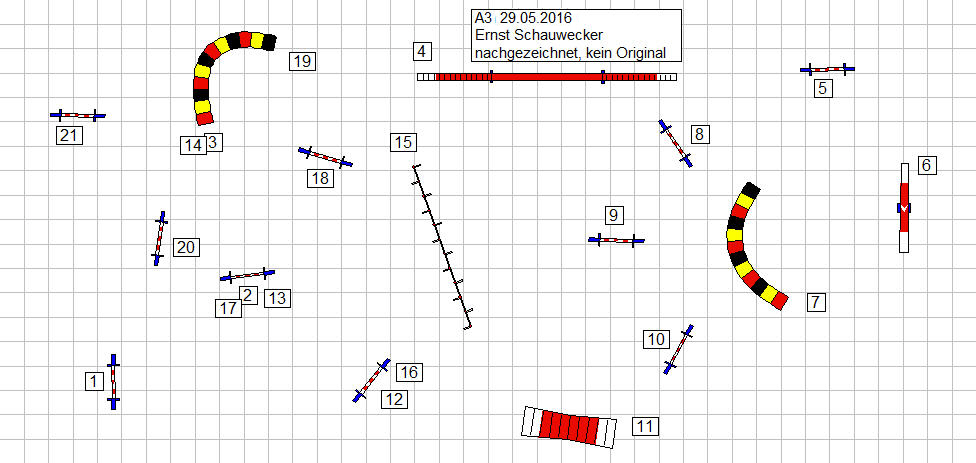
Task: Click the diagonal jump numbered 10
Action: tap(678, 350)
